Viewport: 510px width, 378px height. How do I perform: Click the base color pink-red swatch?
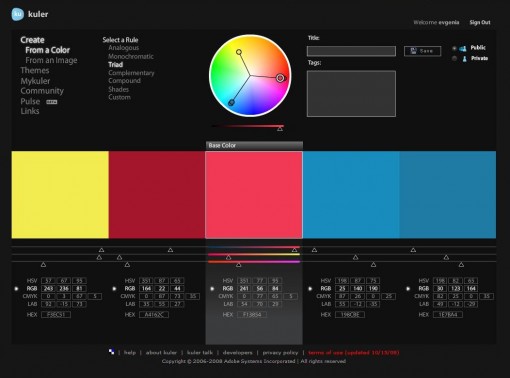coord(254,195)
